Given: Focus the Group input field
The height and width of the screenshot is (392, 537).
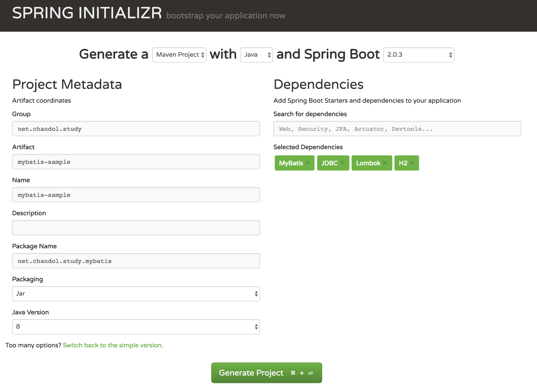Looking at the screenshot, I should coord(136,129).
